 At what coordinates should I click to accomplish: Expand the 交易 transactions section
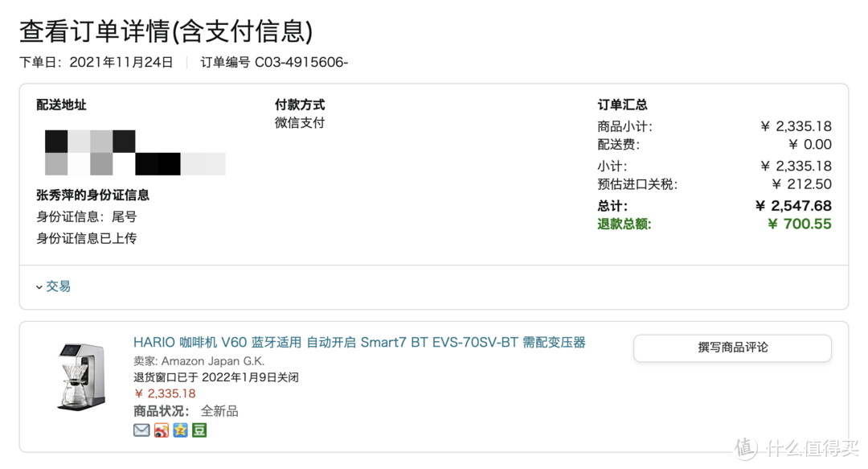[53, 286]
